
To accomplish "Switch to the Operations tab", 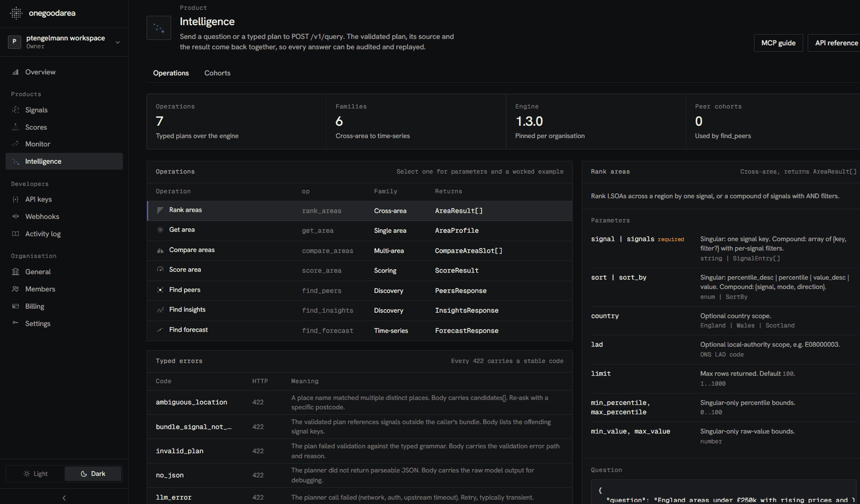I will click(171, 73).
